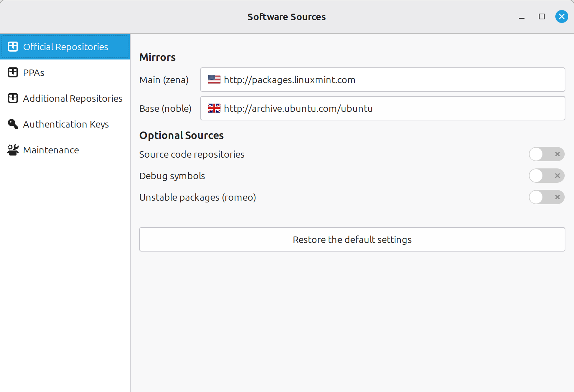This screenshot has height=392, width=574.
Task: Open the Maintenance section
Action: point(65,150)
